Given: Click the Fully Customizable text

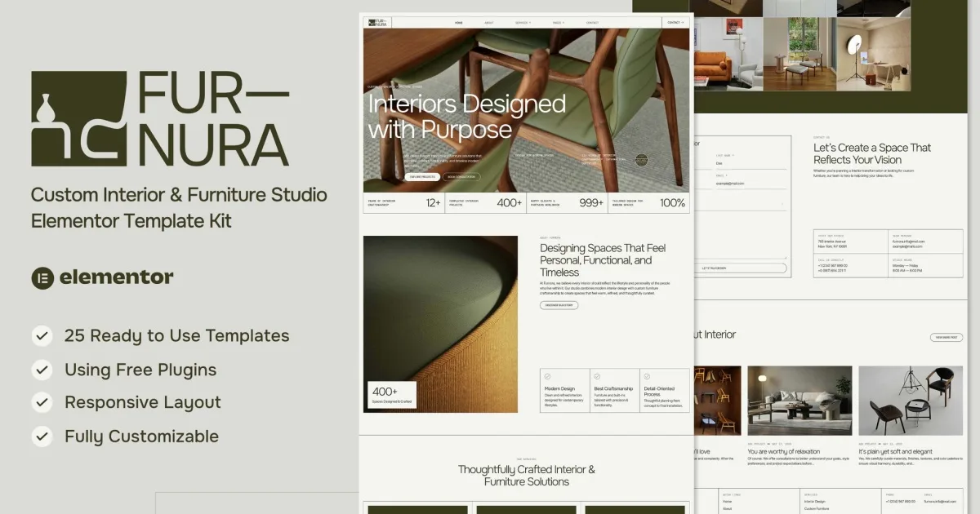Looking at the screenshot, I should (x=142, y=436).
